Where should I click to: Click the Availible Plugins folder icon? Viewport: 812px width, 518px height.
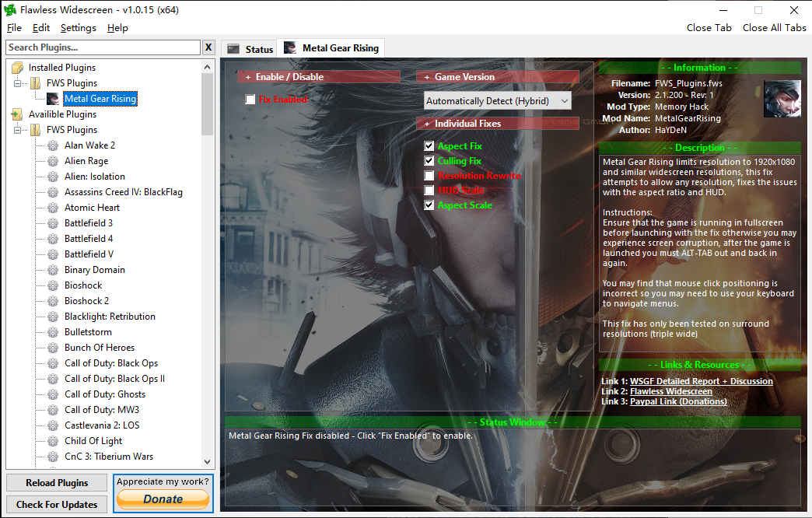click(x=17, y=114)
